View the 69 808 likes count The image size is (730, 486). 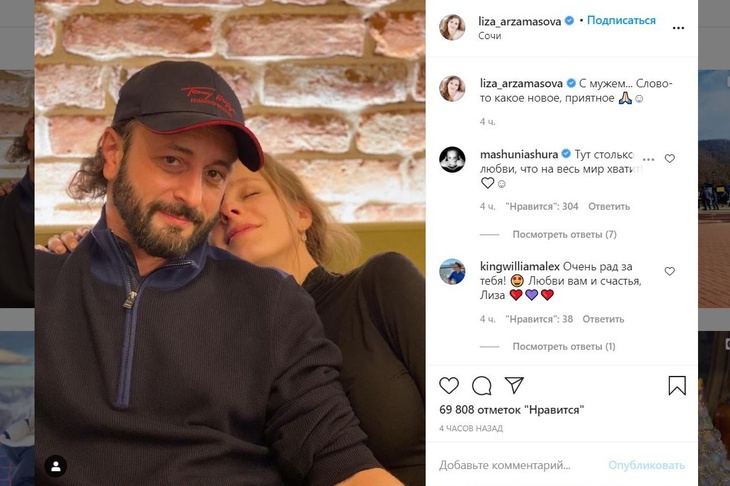point(511,410)
